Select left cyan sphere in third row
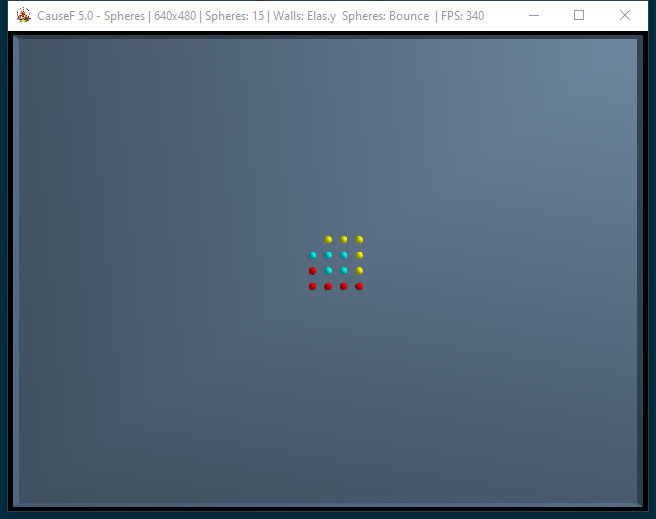The image size is (656, 519). (328, 271)
